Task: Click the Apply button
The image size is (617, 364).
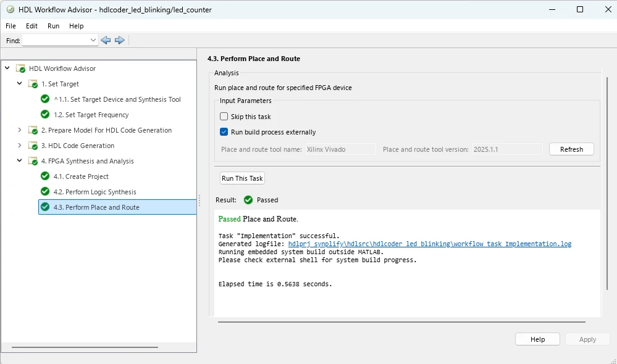Action: point(587,339)
